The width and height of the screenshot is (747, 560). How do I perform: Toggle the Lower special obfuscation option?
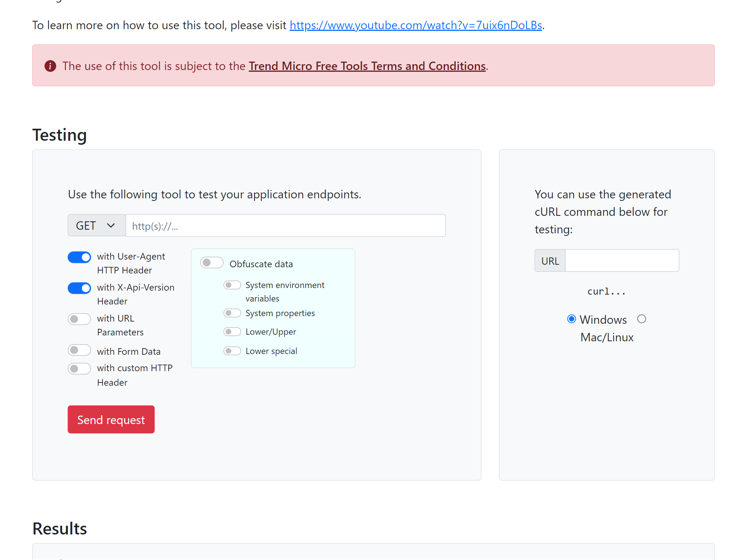(232, 351)
